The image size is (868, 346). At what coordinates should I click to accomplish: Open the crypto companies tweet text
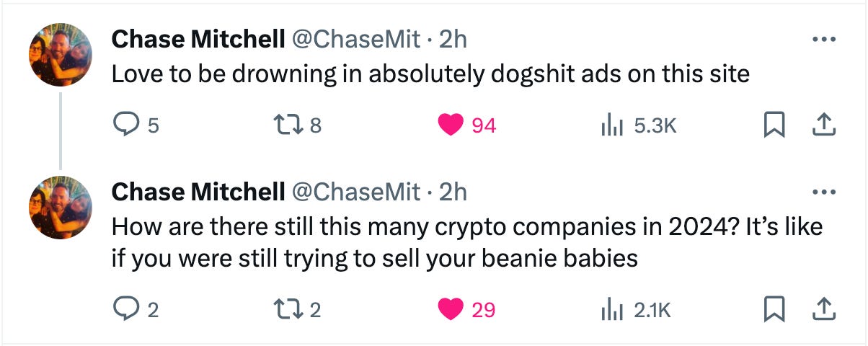point(467,243)
